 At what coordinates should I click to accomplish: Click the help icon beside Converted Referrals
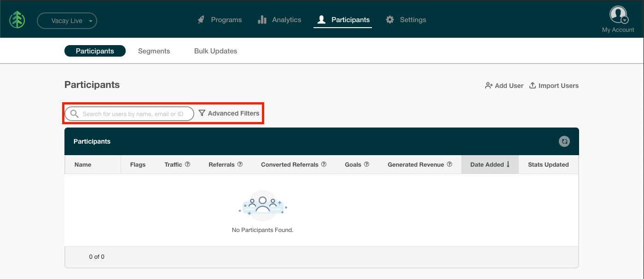(x=324, y=164)
